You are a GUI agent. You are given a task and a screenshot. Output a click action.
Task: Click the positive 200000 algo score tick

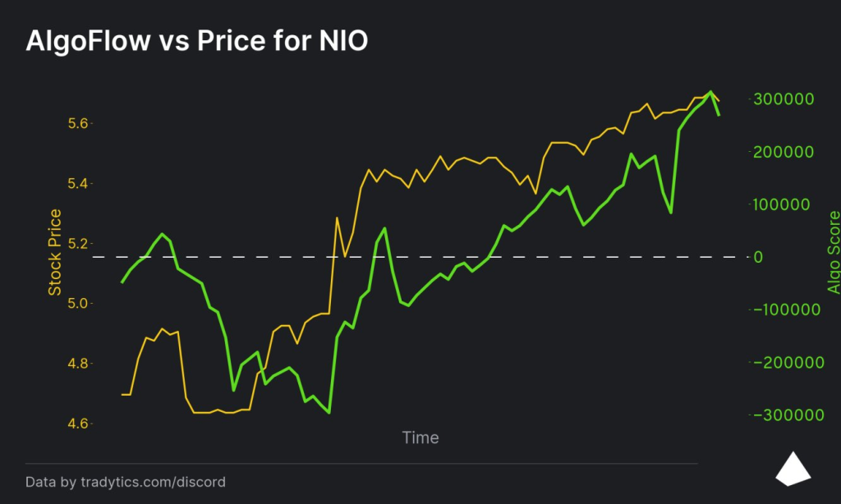[791, 152]
